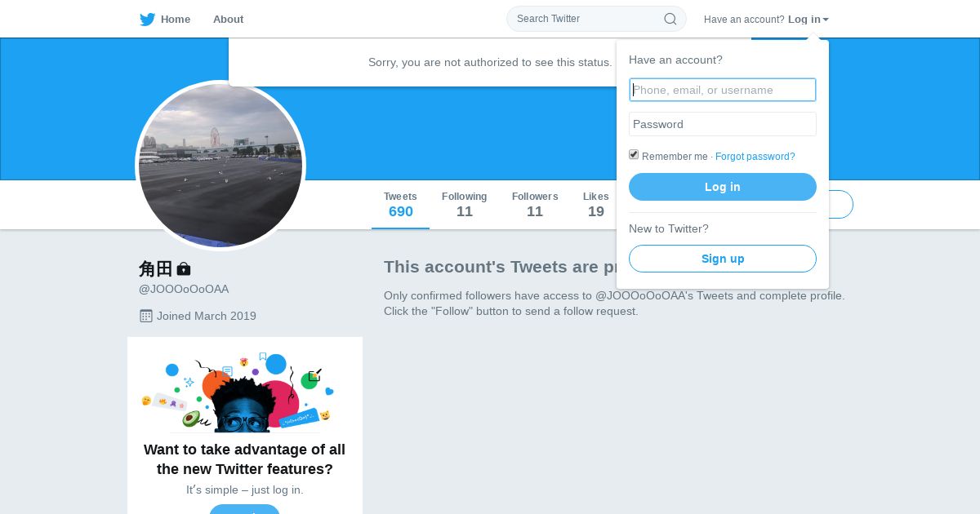Show the Following 11 tab
980x514 pixels.
click(x=464, y=205)
